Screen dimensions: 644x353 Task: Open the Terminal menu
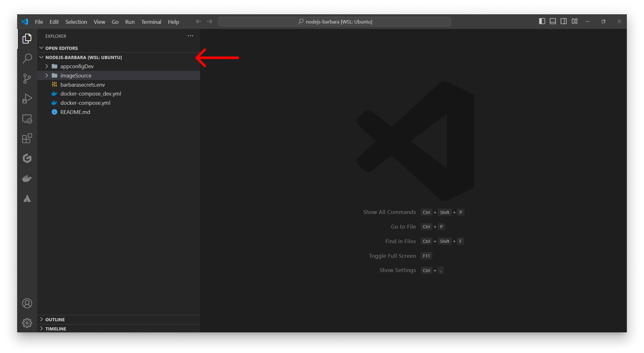[151, 22]
